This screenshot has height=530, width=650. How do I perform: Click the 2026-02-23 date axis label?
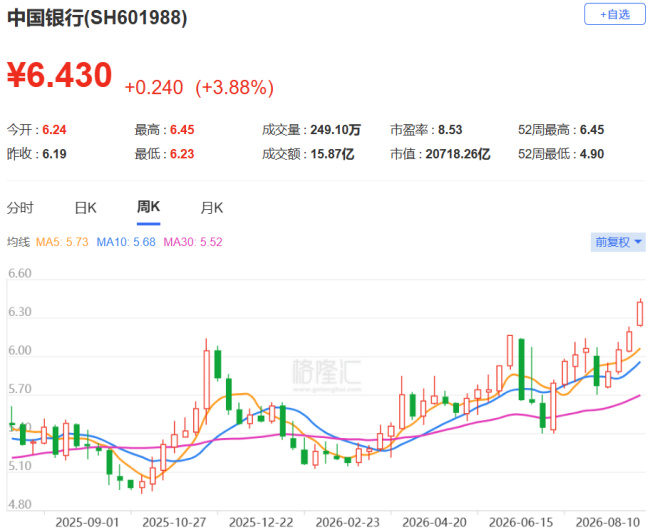(347, 522)
